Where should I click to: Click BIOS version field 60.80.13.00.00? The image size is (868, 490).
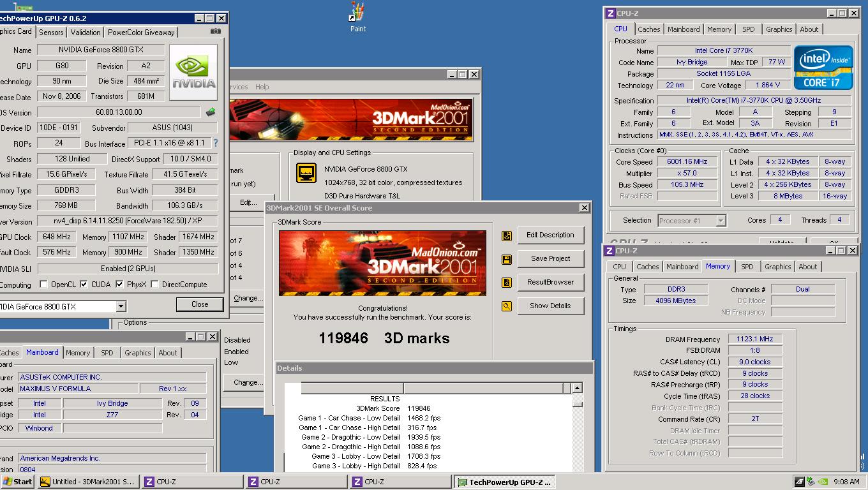tap(119, 112)
